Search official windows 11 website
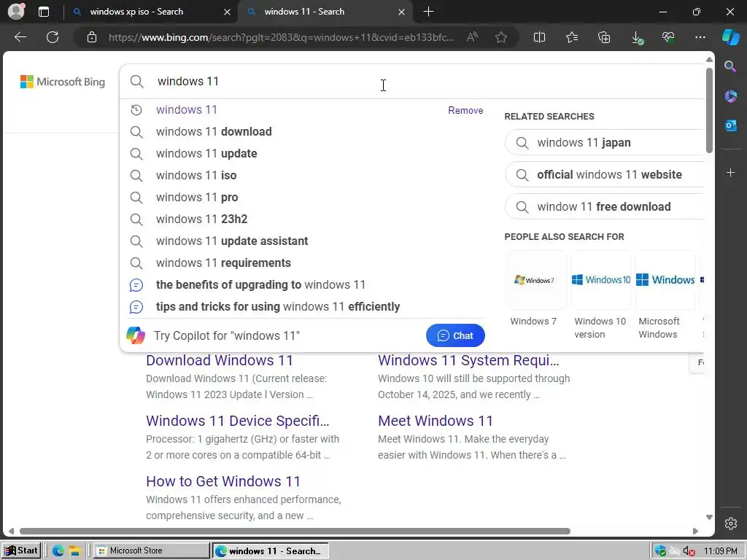 (605, 174)
